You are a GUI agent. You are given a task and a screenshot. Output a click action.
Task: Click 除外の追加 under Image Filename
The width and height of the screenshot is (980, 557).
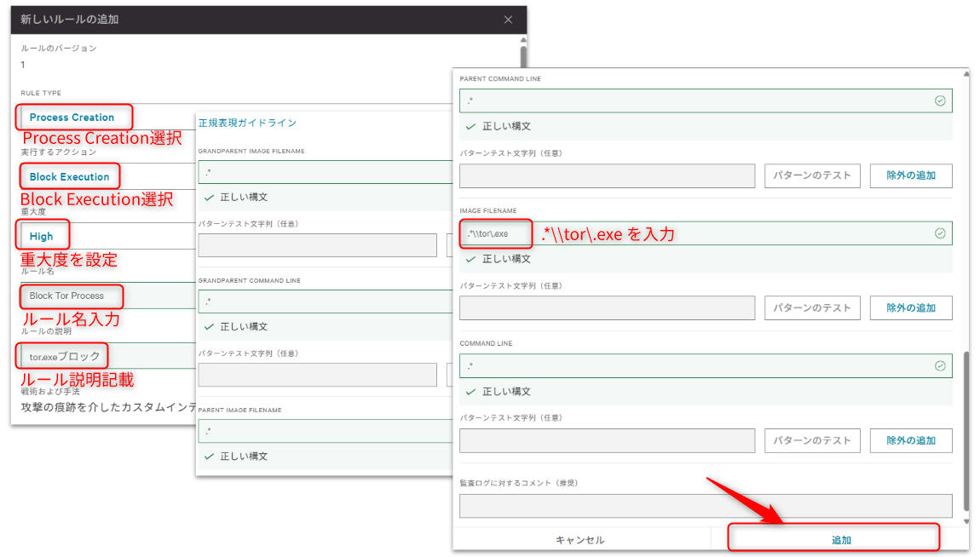pos(910,308)
